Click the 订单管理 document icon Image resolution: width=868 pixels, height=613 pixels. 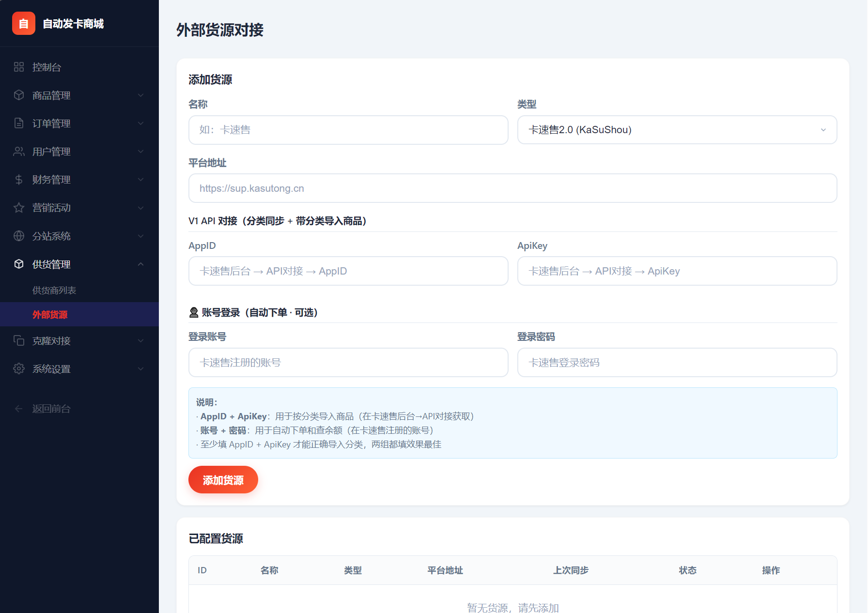19,123
